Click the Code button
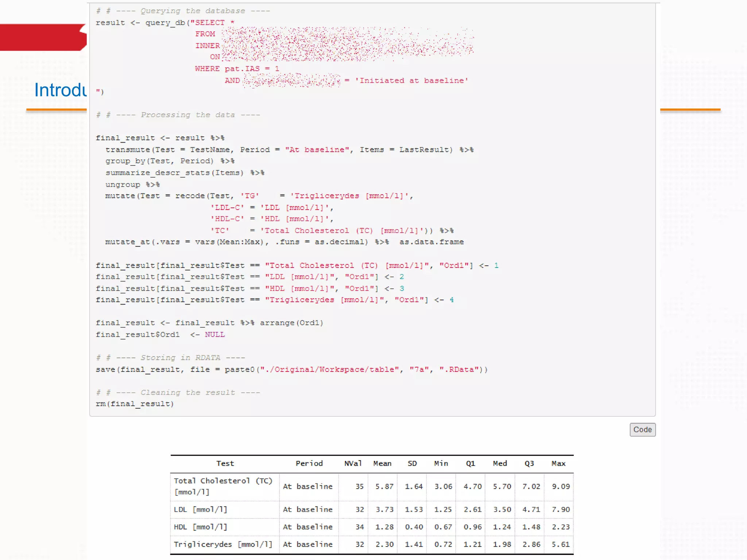Viewport: 747px width, 560px height. [x=642, y=429]
